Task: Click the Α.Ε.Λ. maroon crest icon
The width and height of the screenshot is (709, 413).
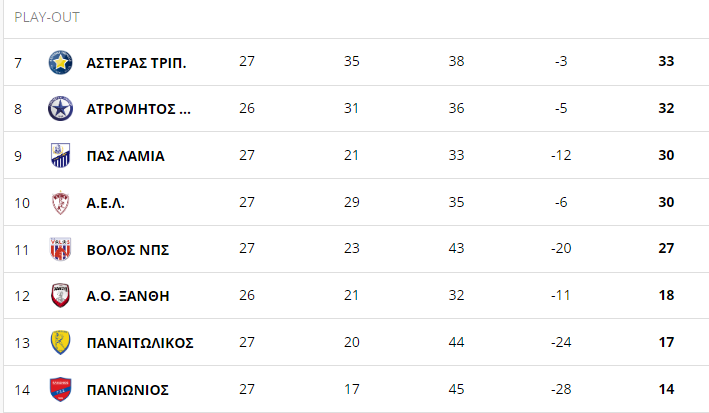Action: tap(61, 202)
